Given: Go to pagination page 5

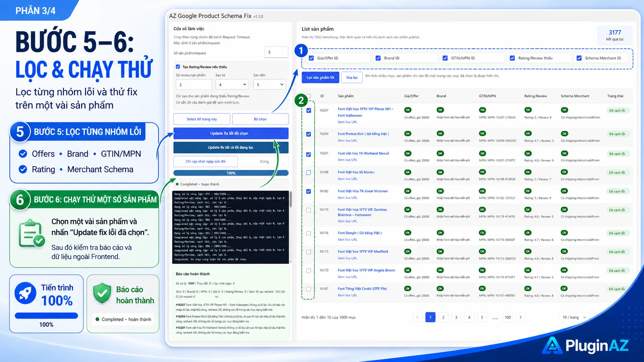Looking at the screenshot, I should tap(482, 317).
